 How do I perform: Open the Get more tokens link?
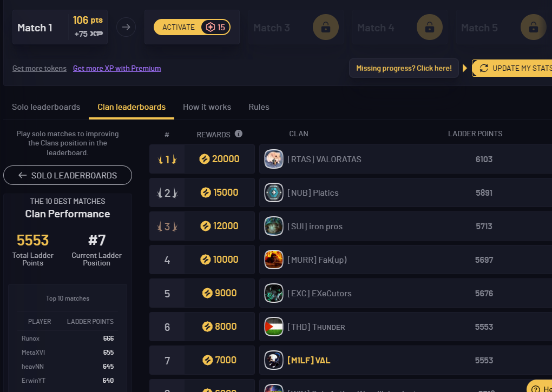pos(40,68)
